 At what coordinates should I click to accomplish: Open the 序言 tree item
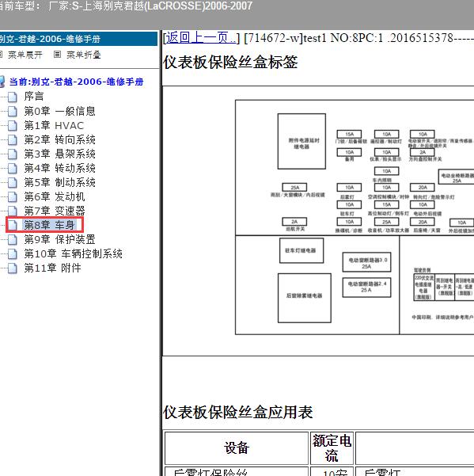tap(34, 97)
